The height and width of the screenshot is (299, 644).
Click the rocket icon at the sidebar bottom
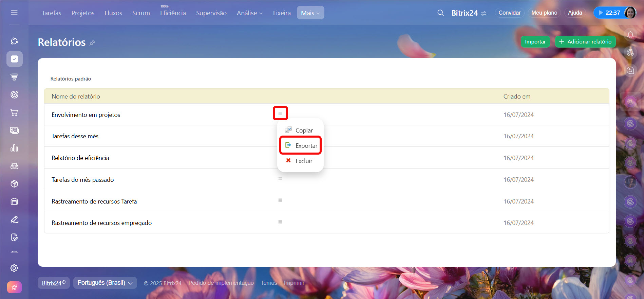14,287
